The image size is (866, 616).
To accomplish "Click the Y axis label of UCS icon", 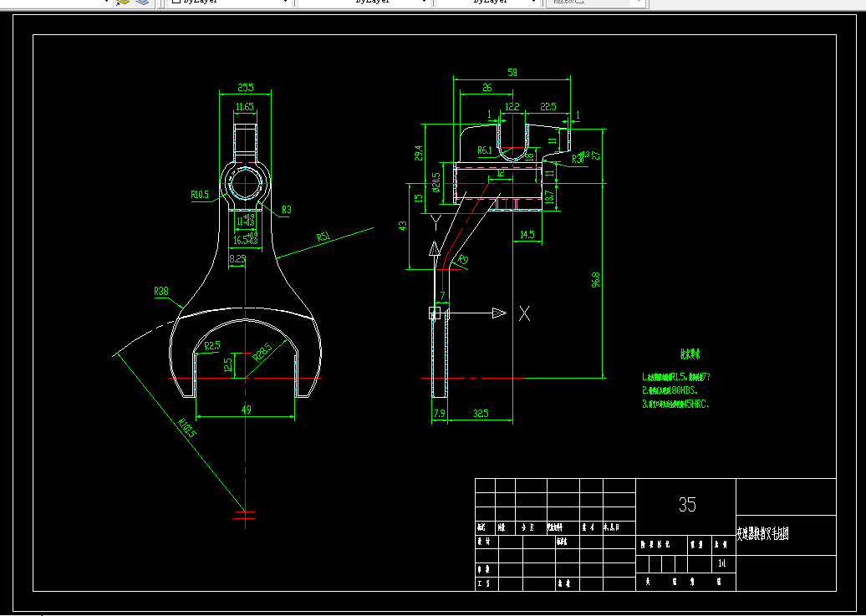I will 436,223.
